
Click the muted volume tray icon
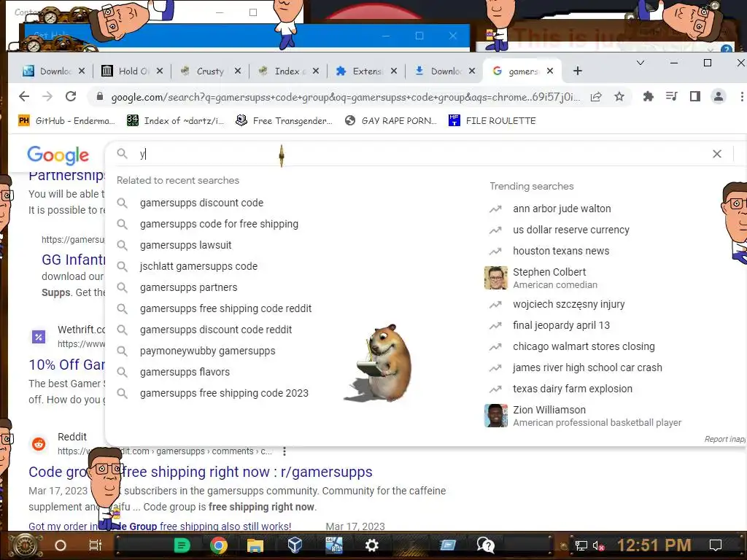click(598, 545)
